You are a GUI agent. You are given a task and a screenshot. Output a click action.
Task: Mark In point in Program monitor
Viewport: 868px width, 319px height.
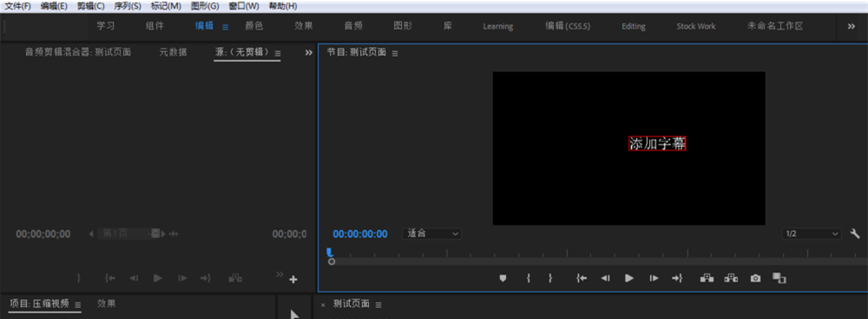point(529,278)
